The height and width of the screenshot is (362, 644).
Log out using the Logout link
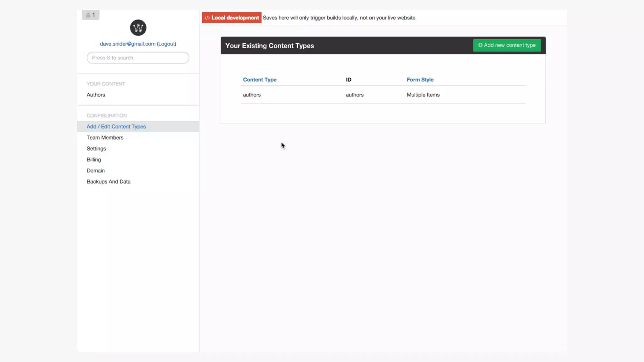click(166, 44)
